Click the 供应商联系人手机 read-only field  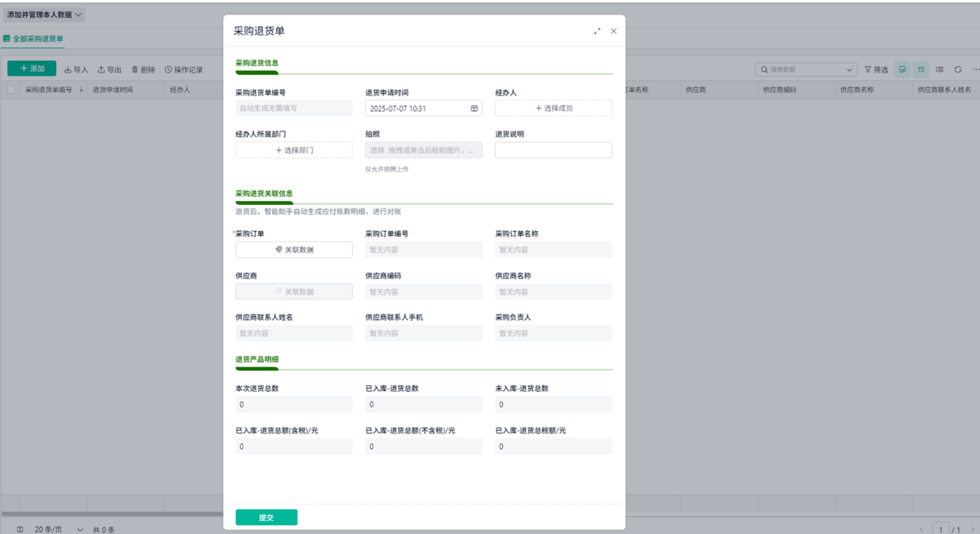pyautogui.click(x=424, y=333)
